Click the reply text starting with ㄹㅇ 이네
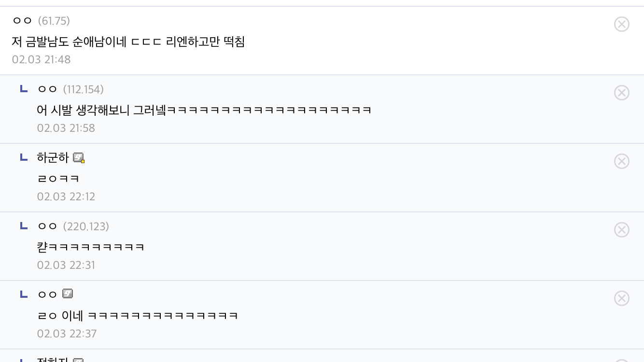 point(138,316)
